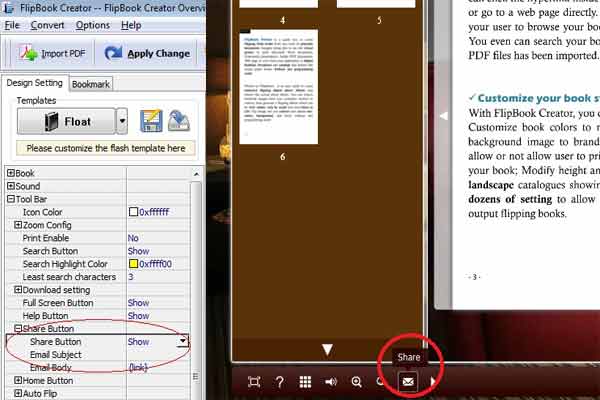Select the Help Button 'Show' value
The height and width of the screenshot is (400, 600).
click(139, 316)
